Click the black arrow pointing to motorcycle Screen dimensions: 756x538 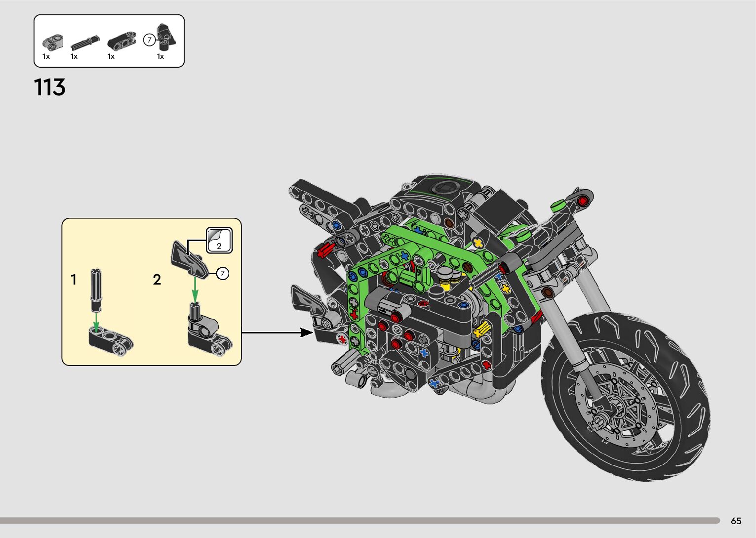277,332
